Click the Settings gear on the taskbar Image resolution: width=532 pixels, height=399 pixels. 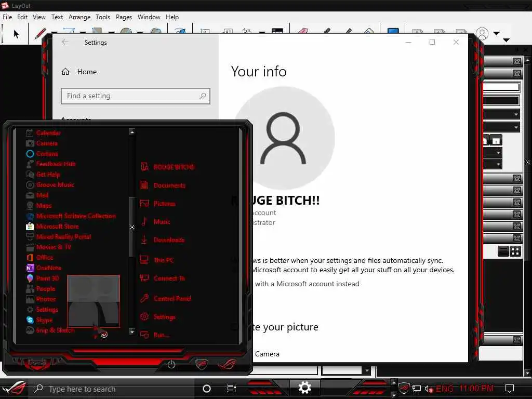[x=304, y=388]
